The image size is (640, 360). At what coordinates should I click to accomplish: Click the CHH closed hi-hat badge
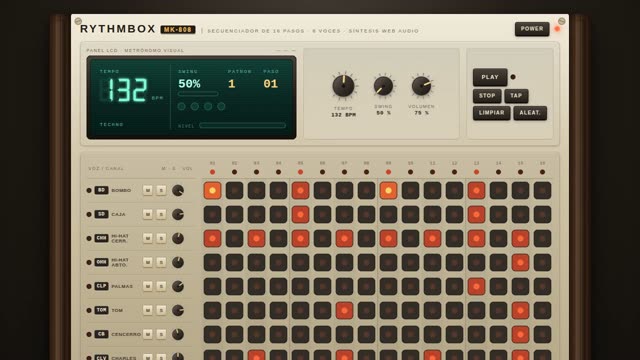point(102,238)
